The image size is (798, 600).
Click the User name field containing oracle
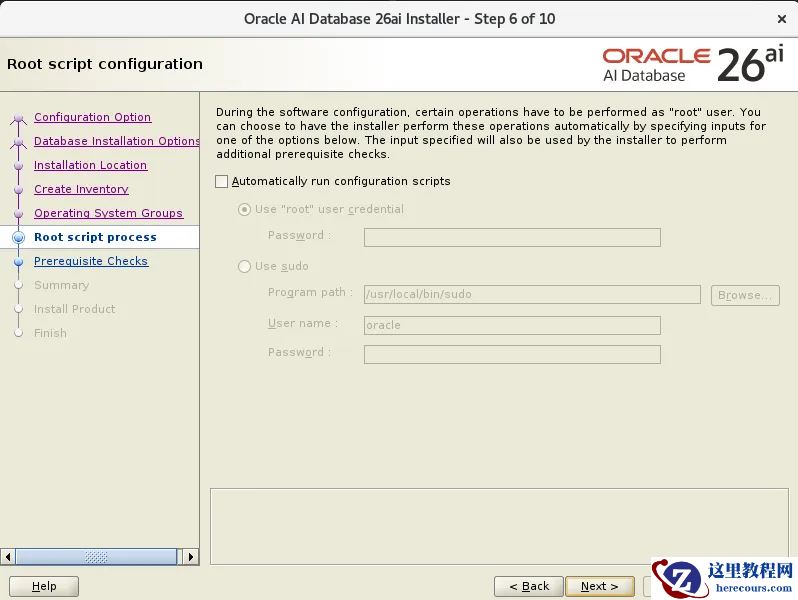click(512, 325)
